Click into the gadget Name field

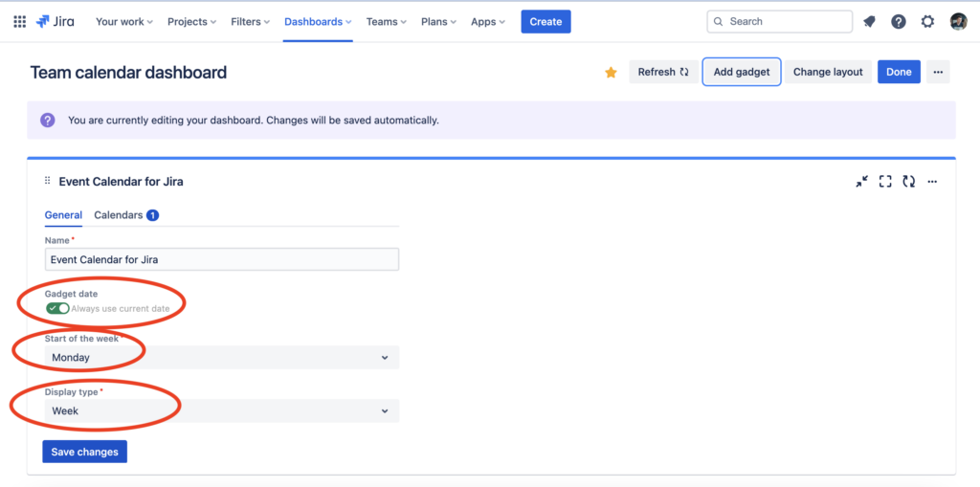(221, 259)
